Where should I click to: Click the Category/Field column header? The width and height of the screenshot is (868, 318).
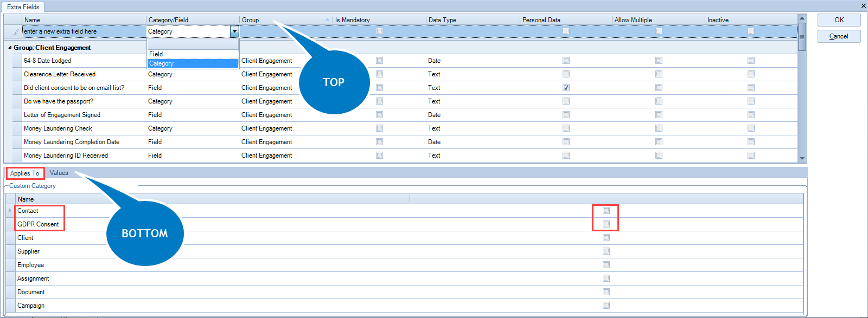point(193,20)
